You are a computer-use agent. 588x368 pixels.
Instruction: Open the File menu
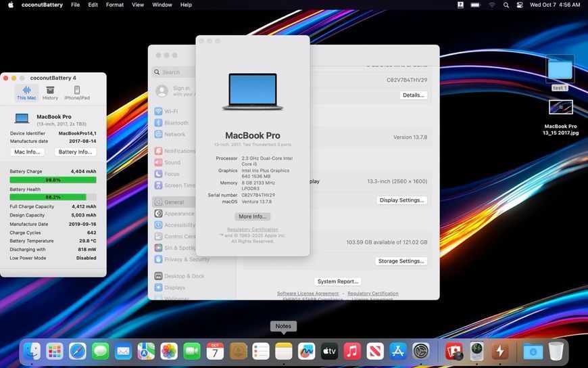76,5
